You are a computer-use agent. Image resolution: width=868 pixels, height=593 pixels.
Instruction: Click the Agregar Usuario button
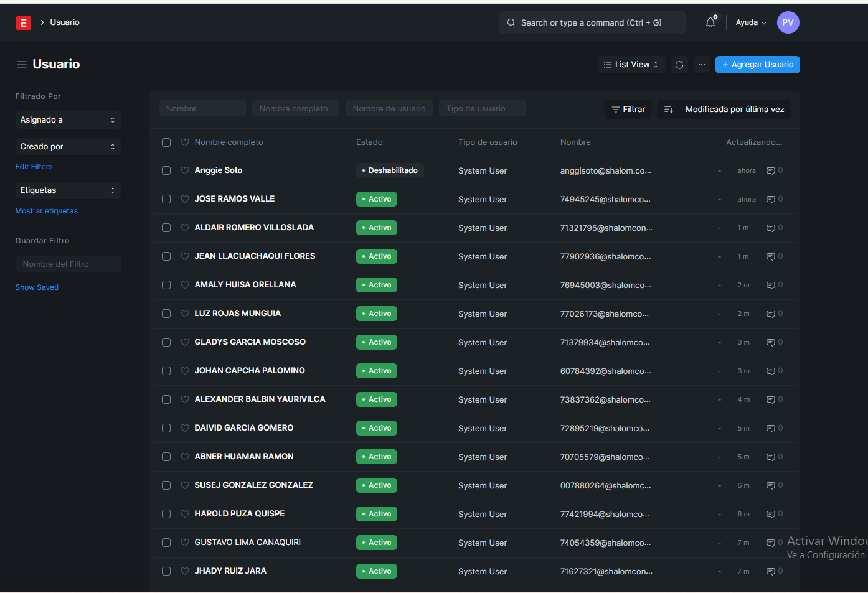(x=757, y=65)
